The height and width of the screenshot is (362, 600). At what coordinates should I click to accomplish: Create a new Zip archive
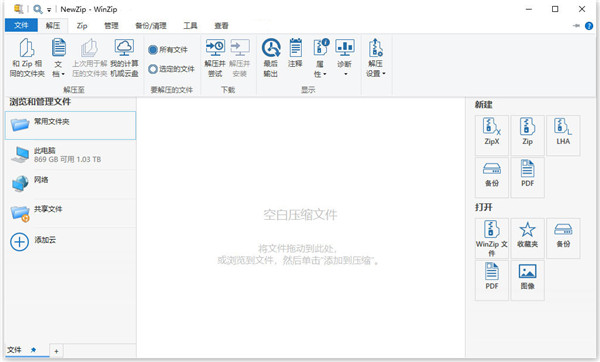[x=527, y=135]
